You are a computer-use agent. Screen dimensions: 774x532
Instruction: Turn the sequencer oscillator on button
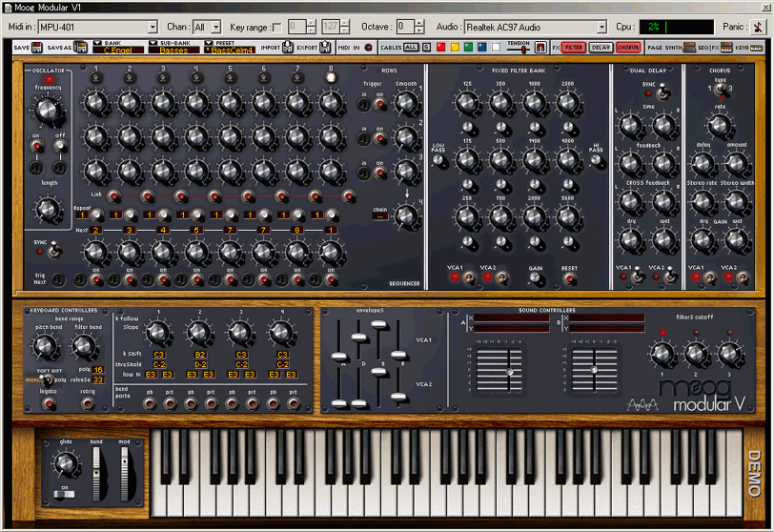click(35, 146)
